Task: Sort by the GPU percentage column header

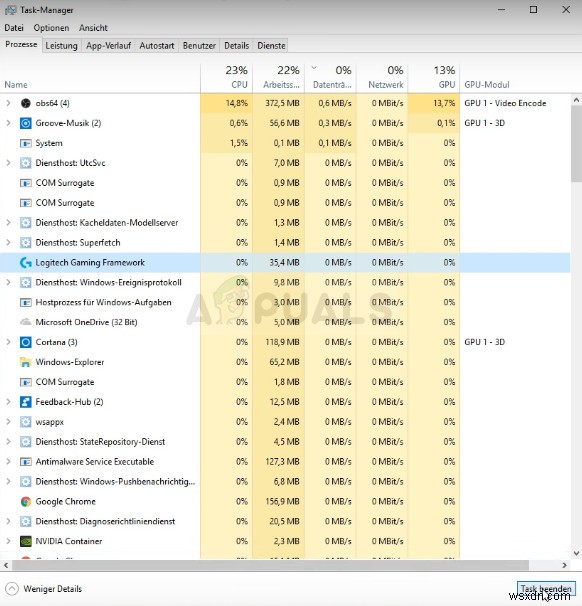Action: coord(434,78)
